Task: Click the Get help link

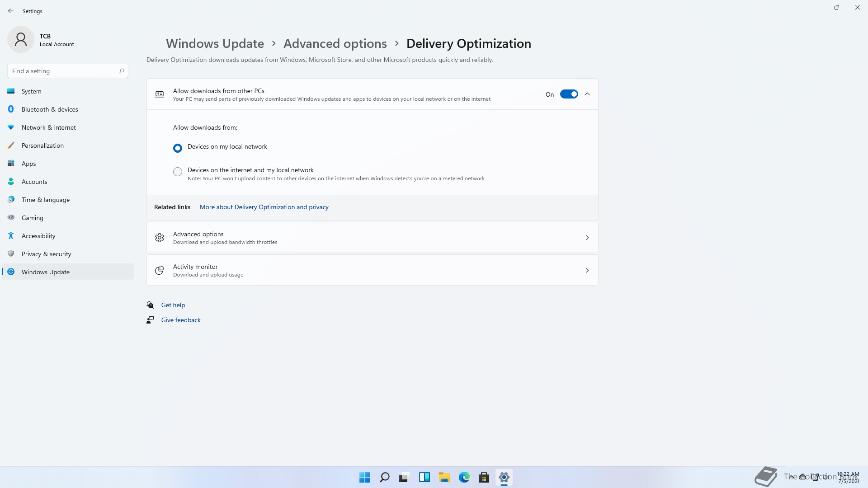Action: 173,305
